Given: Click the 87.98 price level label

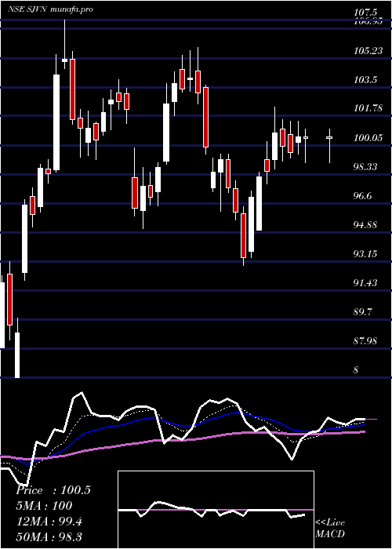Looking at the screenshot, I should (x=365, y=340).
